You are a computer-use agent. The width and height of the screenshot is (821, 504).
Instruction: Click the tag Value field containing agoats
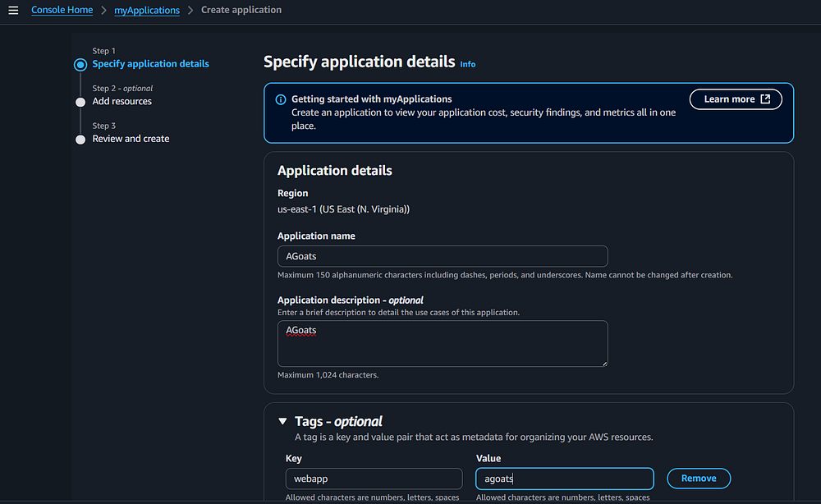tap(564, 479)
